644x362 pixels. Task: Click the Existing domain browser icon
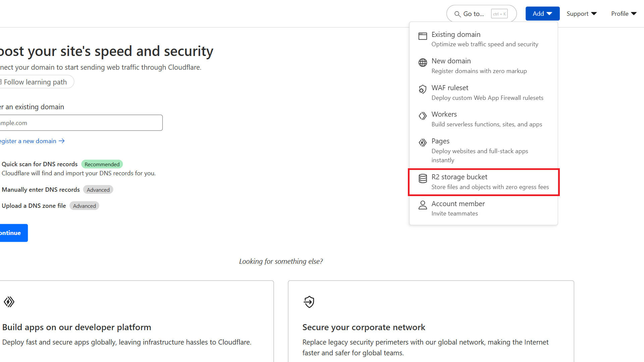423,36
